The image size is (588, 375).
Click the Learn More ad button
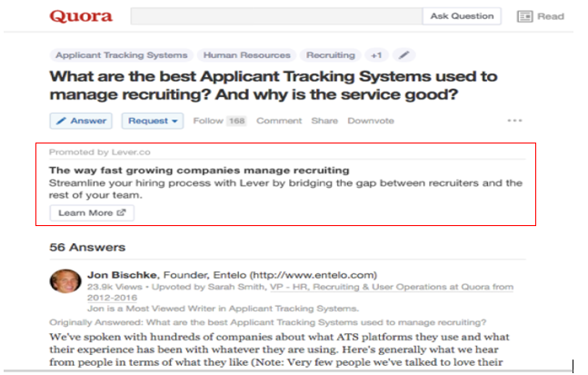pos(92,212)
